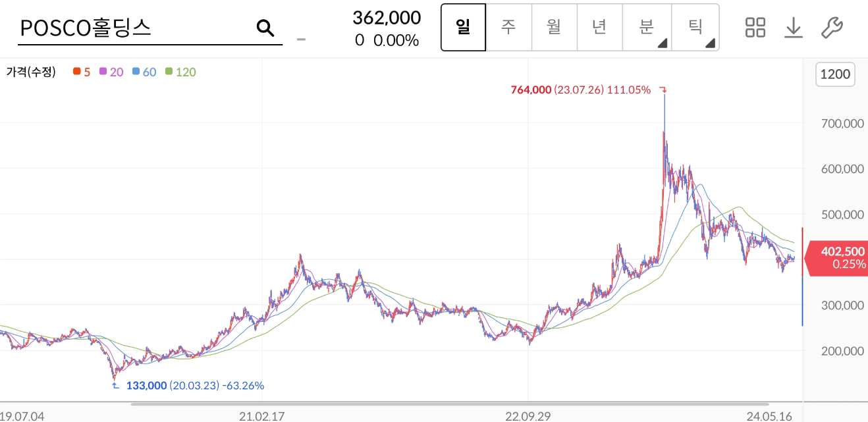This screenshot has height=422, width=868.
Task: Click the 0 0.00% change text
Action: click(x=387, y=40)
